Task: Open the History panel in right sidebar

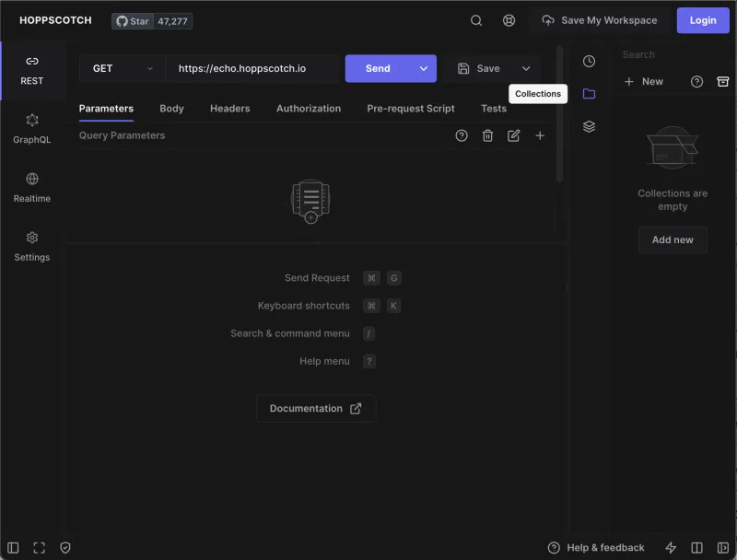Action: 589,60
